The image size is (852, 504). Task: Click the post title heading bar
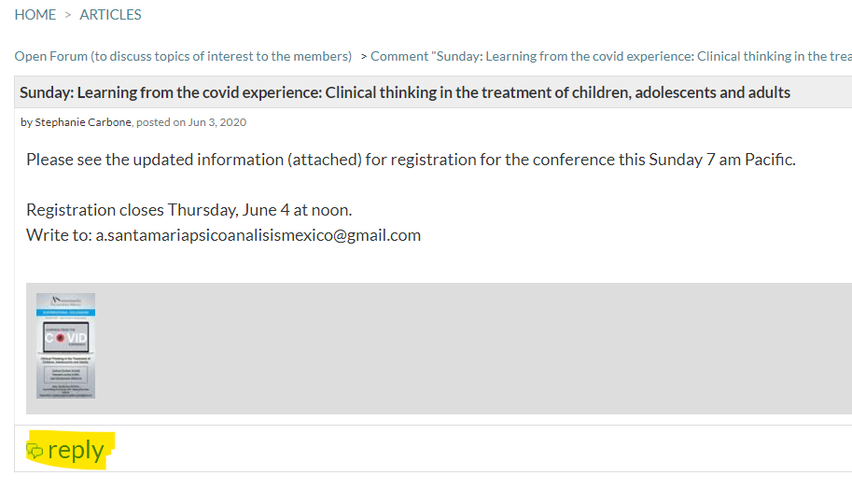(433, 92)
